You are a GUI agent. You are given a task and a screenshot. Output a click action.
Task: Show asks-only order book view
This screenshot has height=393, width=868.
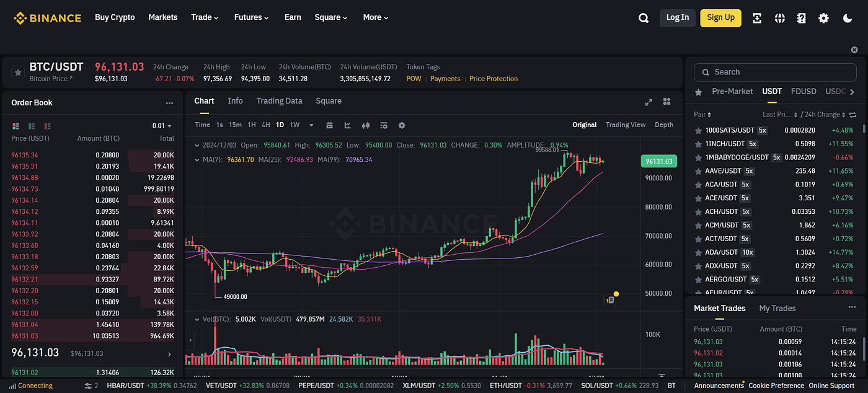[x=48, y=126]
